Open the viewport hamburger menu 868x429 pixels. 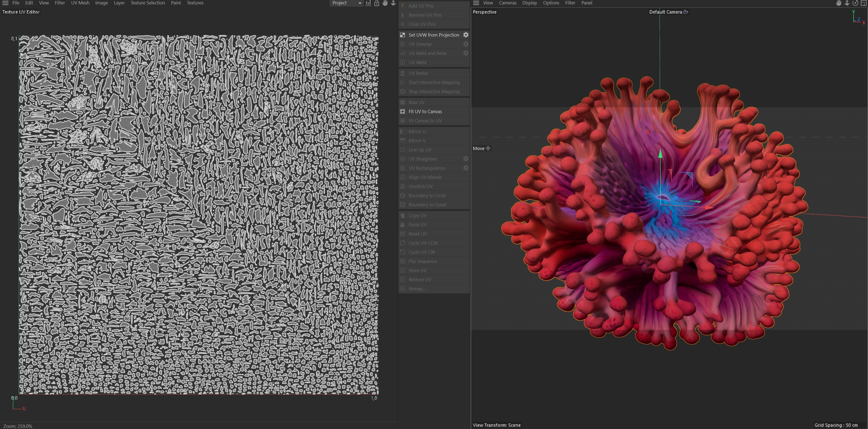(476, 3)
